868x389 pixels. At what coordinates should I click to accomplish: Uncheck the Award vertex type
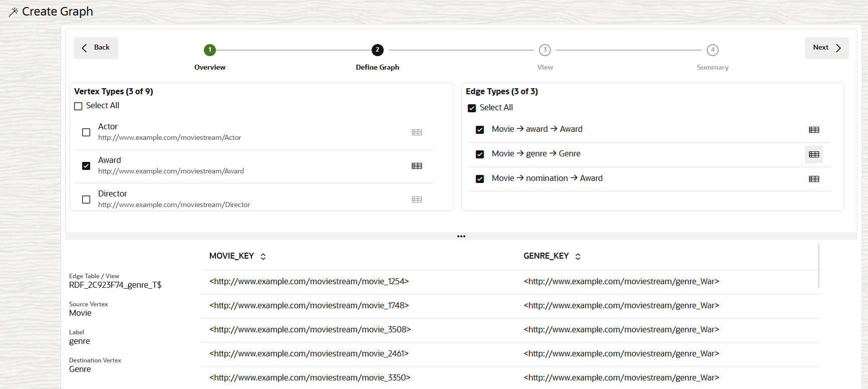click(x=86, y=166)
